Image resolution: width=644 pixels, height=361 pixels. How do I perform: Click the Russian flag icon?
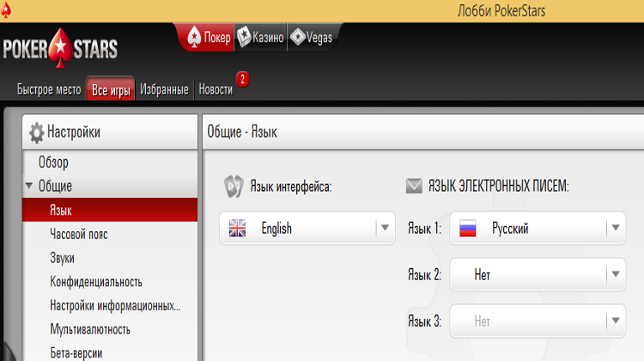(x=468, y=229)
